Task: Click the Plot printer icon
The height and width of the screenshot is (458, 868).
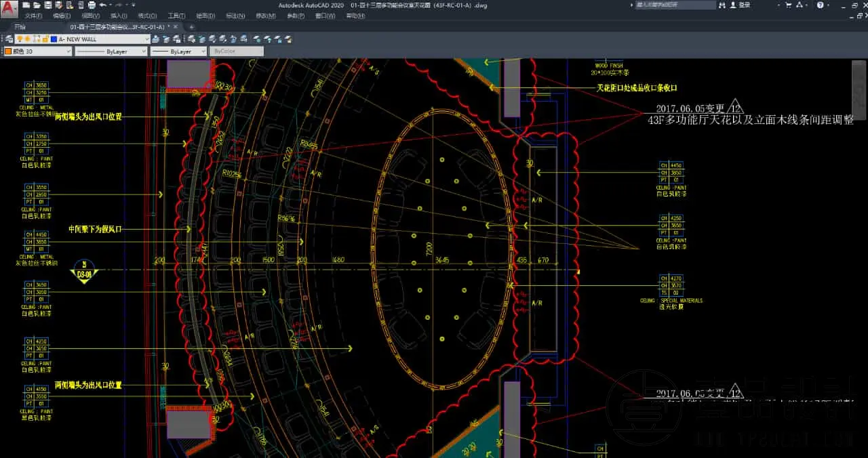Action: (x=92, y=5)
